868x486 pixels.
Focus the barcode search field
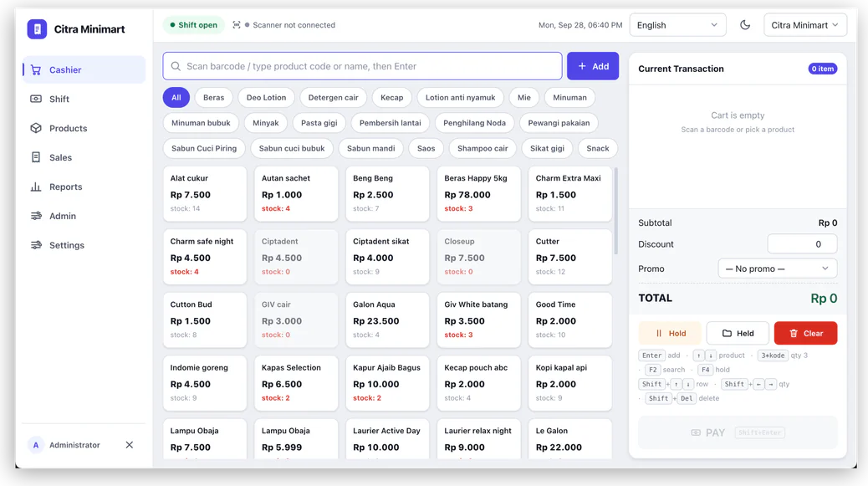pos(363,66)
